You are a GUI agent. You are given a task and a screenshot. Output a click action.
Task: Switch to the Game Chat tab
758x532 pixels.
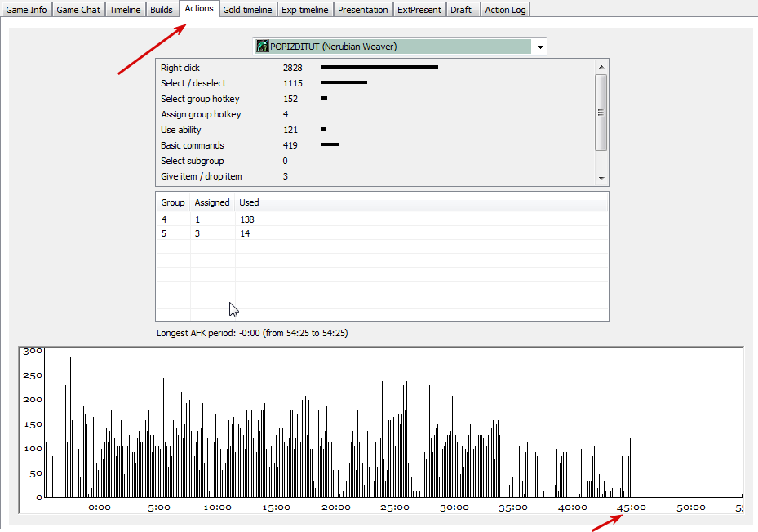click(x=78, y=10)
